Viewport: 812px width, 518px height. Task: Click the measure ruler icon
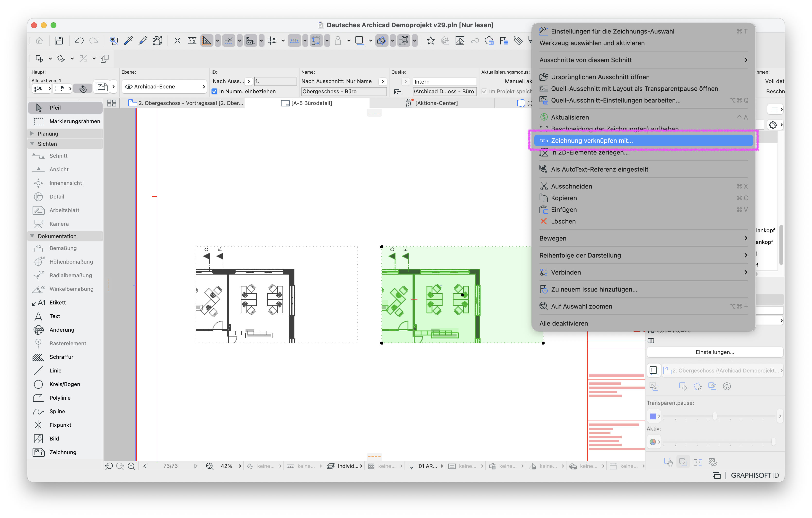[x=192, y=41]
